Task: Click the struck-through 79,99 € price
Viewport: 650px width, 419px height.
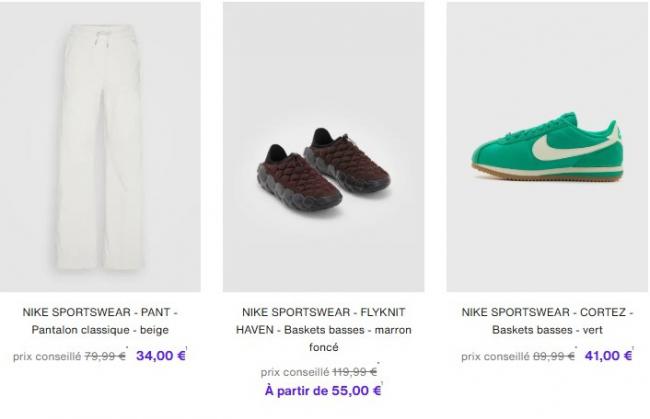Action: (105, 356)
